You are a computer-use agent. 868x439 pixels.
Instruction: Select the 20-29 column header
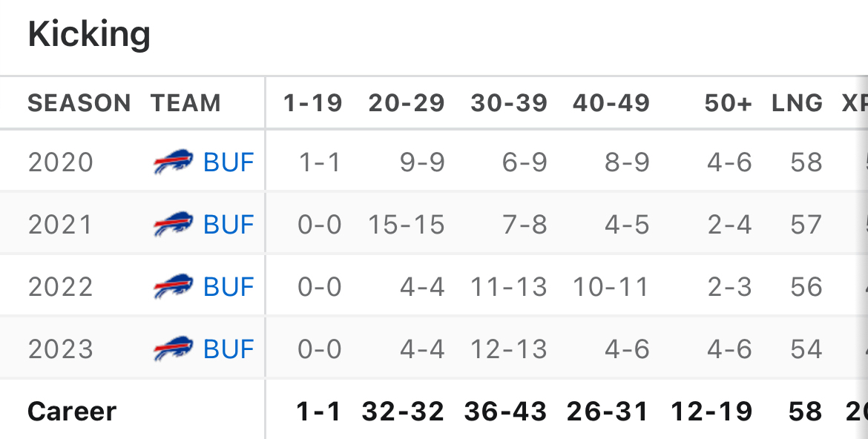pyautogui.click(x=407, y=103)
